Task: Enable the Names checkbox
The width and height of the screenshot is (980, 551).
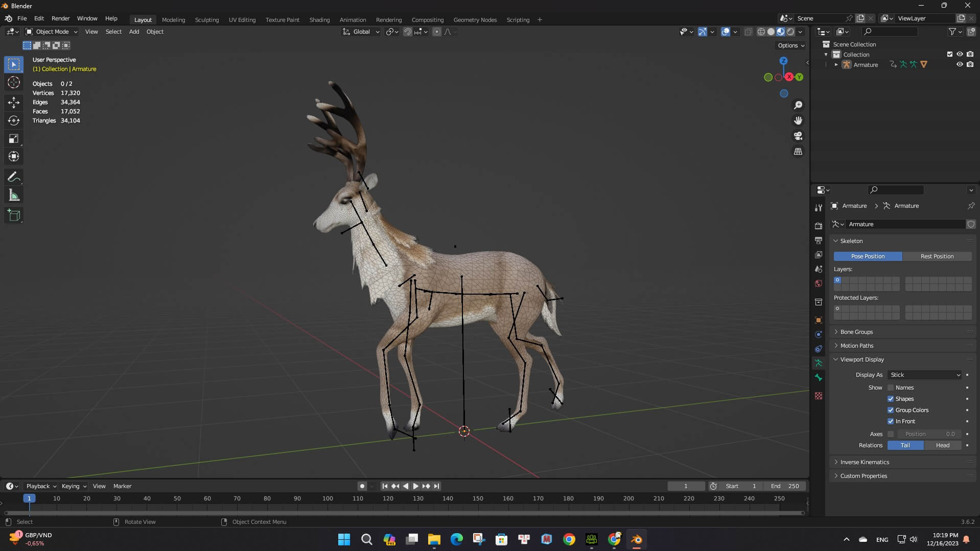Action: (891, 388)
